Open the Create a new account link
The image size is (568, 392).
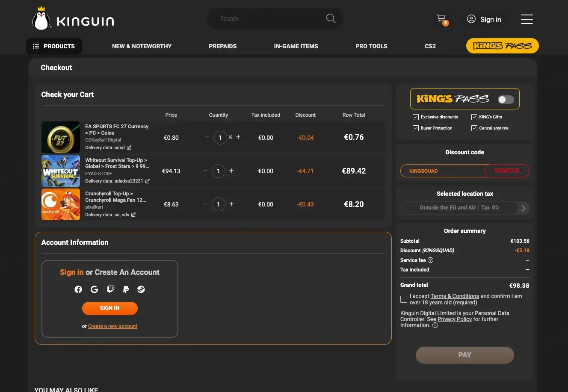point(112,326)
